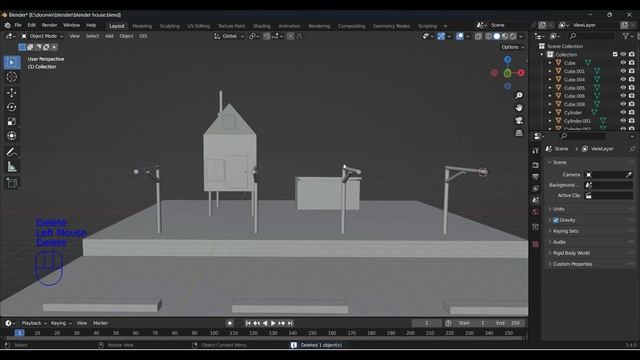This screenshot has height=360, width=640.
Task: Pick the Add Cube tool
Action: [12, 183]
